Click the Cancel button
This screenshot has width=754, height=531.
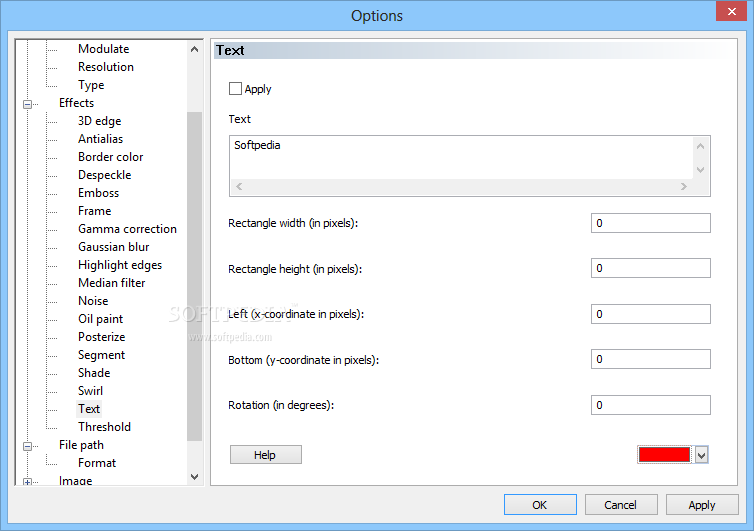click(x=621, y=505)
